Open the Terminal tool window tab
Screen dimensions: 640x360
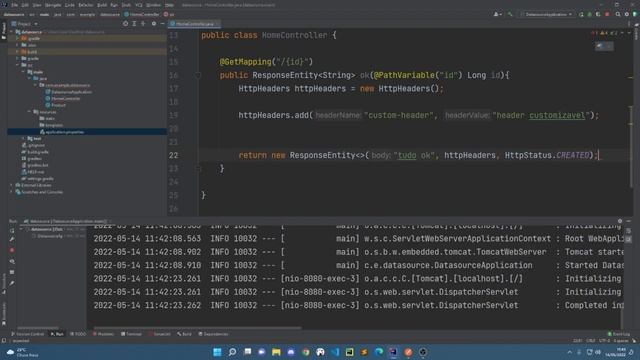[131, 334]
